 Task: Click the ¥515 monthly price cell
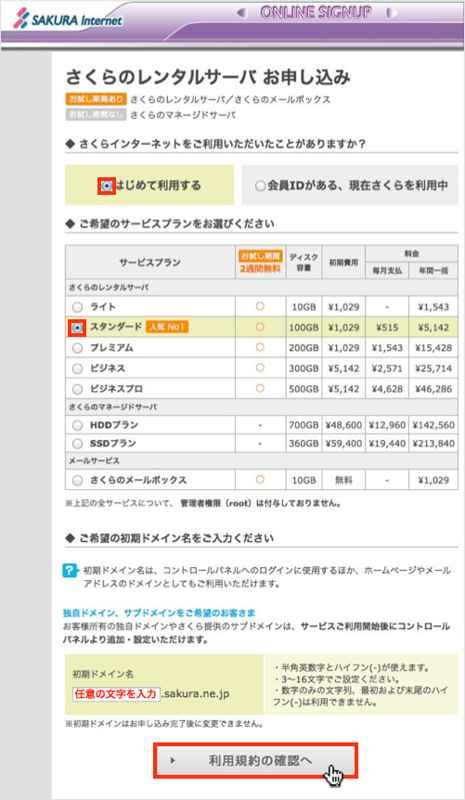pyautogui.click(x=387, y=328)
